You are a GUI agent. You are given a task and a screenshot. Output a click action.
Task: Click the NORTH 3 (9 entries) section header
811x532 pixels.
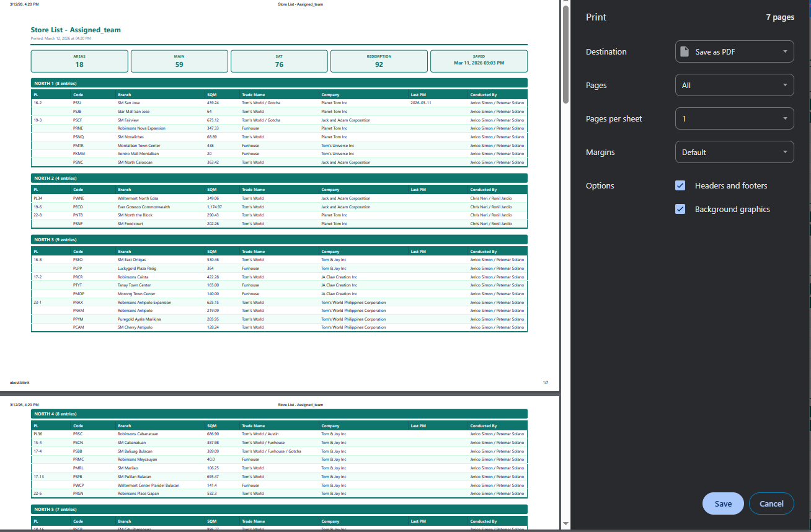coord(279,239)
